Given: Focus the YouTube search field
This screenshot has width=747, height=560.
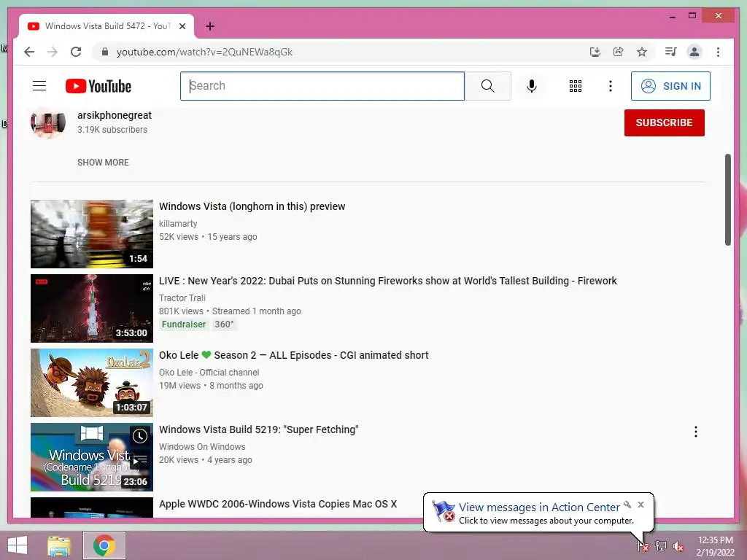Looking at the screenshot, I should point(322,86).
